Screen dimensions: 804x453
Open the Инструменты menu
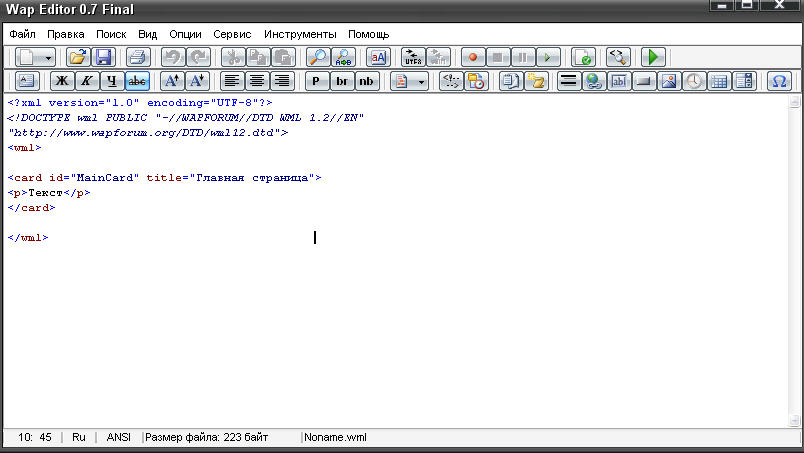click(300, 34)
